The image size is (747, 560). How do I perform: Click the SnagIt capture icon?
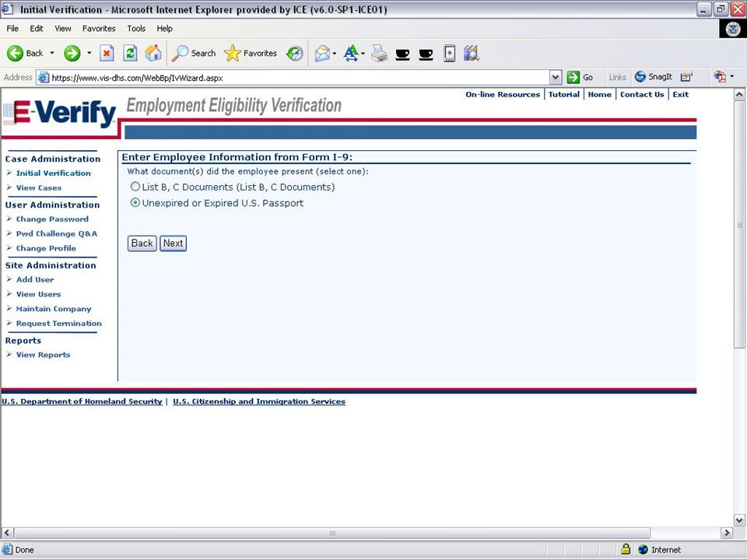pos(640,77)
